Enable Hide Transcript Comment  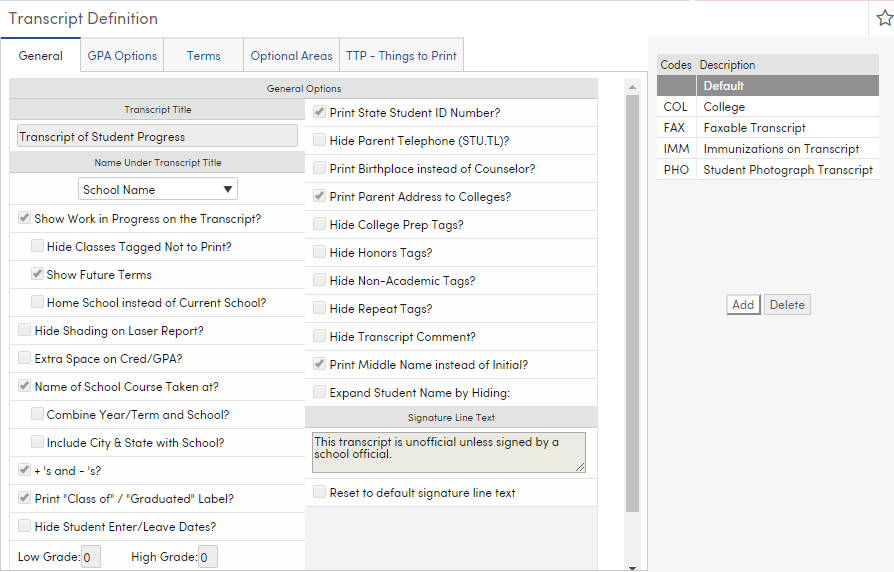pos(319,335)
